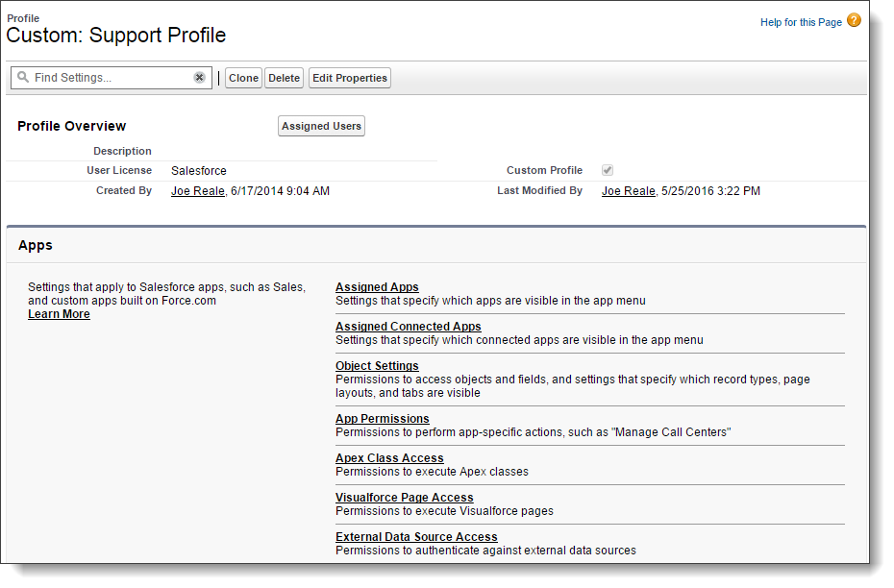Select the Salesforce user license value
The width and height of the screenshot is (894, 588).
(198, 171)
